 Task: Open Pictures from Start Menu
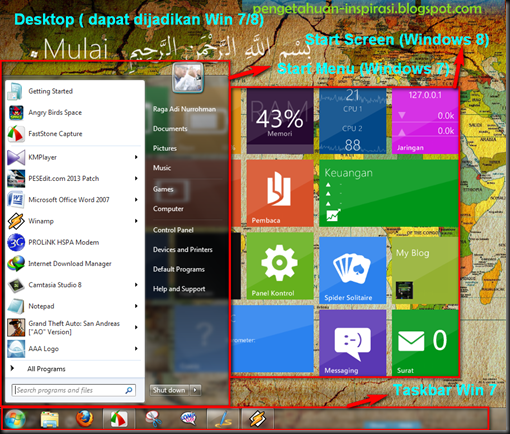click(x=165, y=148)
